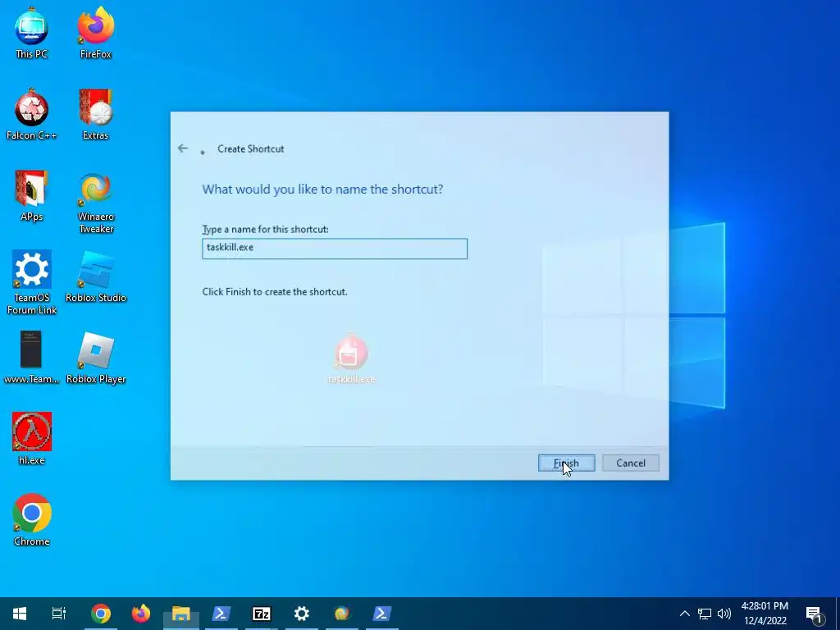
Task: Click Finish to create the shortcut
Action: (566, 463)
